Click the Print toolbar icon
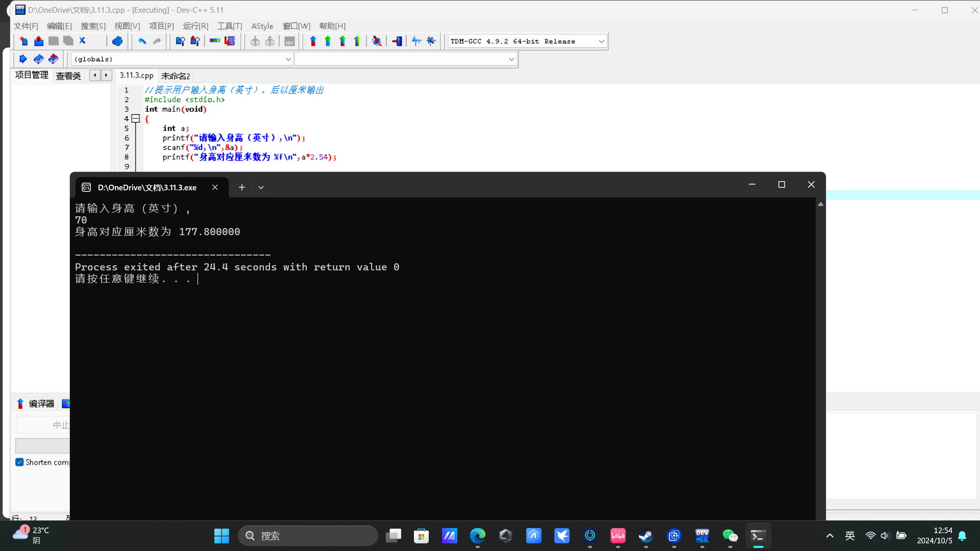 click(117, 41)
